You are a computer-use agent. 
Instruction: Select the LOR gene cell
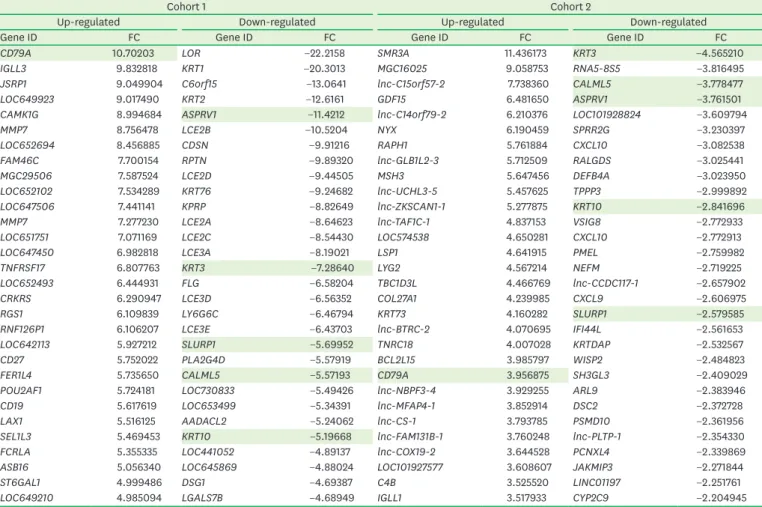pos(191,53)
